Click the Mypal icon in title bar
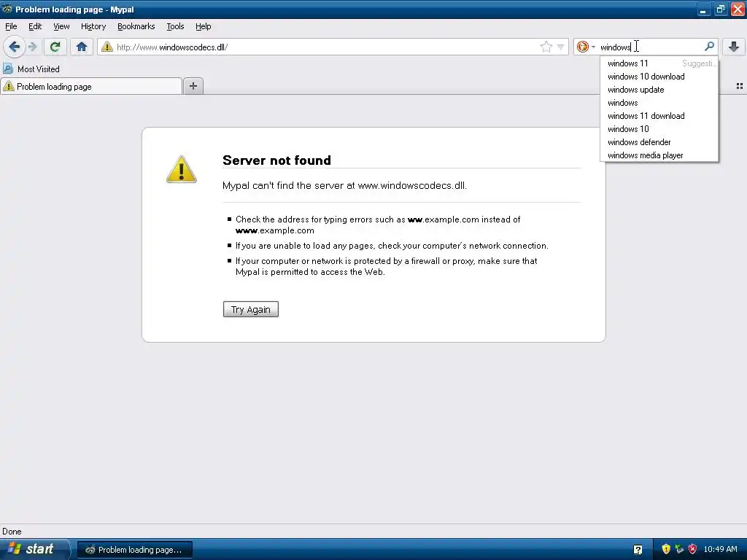Screen dimensions: 747x560 pyautogui.click(x=7, y=9)
